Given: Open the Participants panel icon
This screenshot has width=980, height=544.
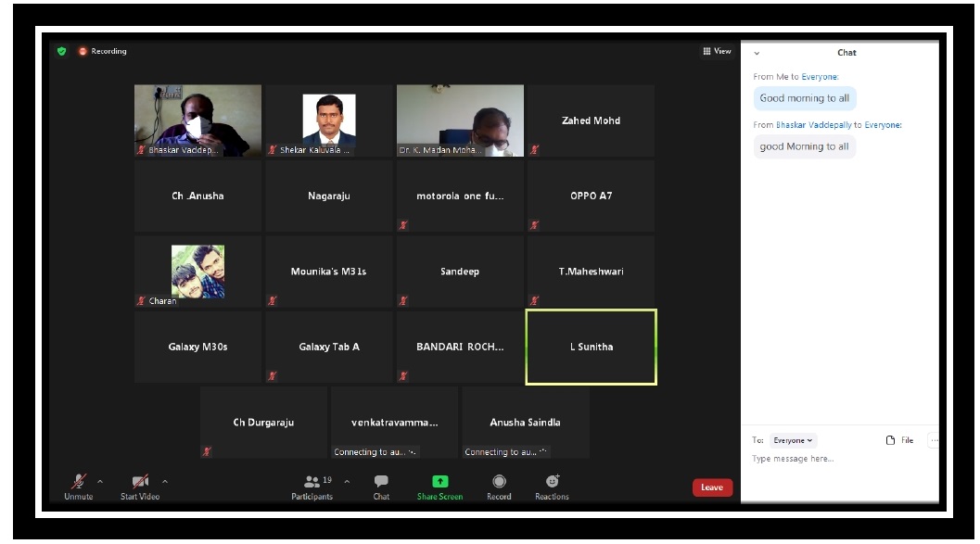Looking at the screenshot, I should click(x=312, y=482).
